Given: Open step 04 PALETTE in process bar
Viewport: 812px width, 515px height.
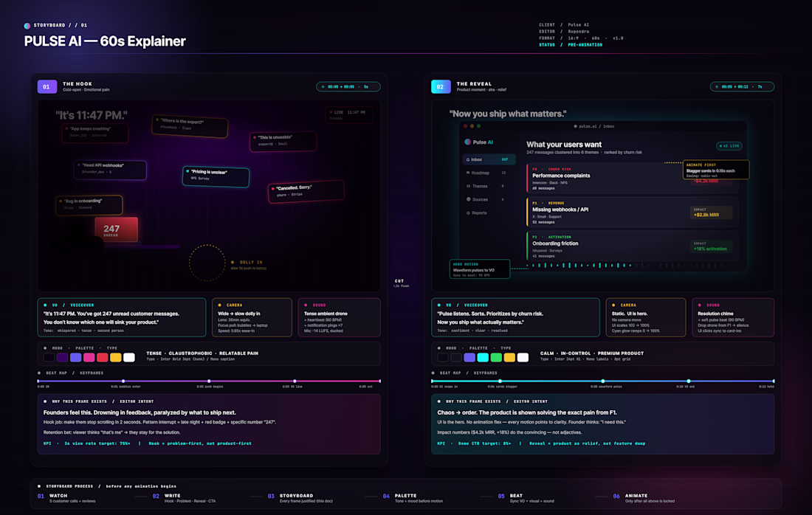Looking at the screenshot, I should [x=413, y=498].
